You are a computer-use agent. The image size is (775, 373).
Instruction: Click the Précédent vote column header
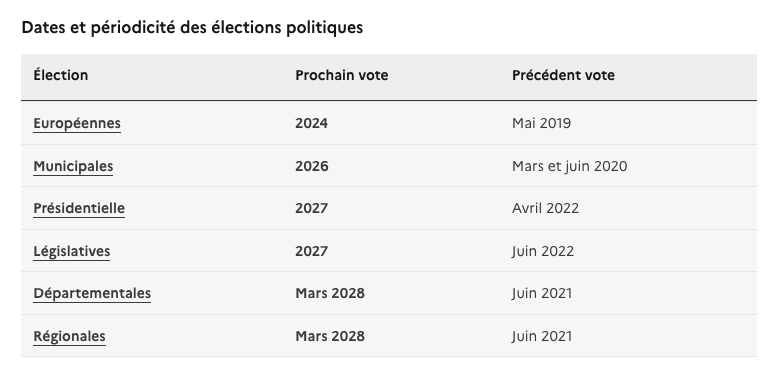coord(563,75)
